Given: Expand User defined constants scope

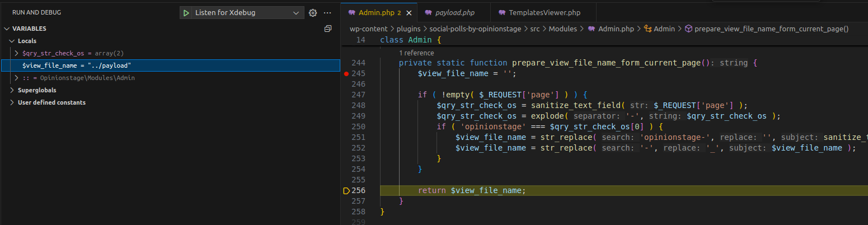Looking at the screenshot, I should coord(12,102).
